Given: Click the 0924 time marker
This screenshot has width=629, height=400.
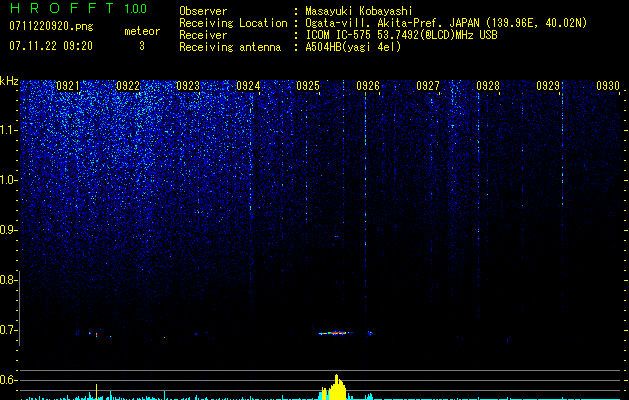Looking at the screenshot, I should click(248, 86).
